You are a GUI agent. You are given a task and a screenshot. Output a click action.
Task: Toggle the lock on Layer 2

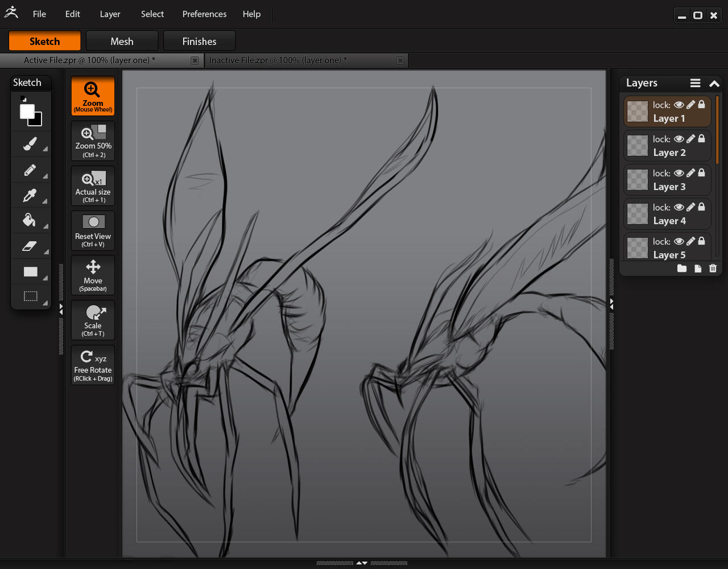(x=701, y=139)
